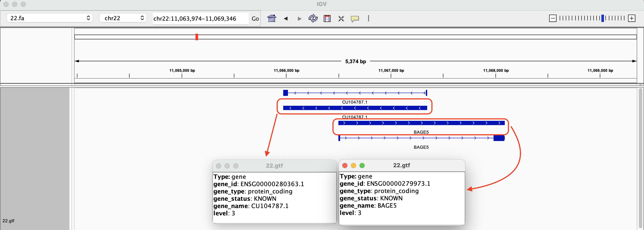Zoom out with the minus button
Screen dimensions: 644x230
point(552,18)
